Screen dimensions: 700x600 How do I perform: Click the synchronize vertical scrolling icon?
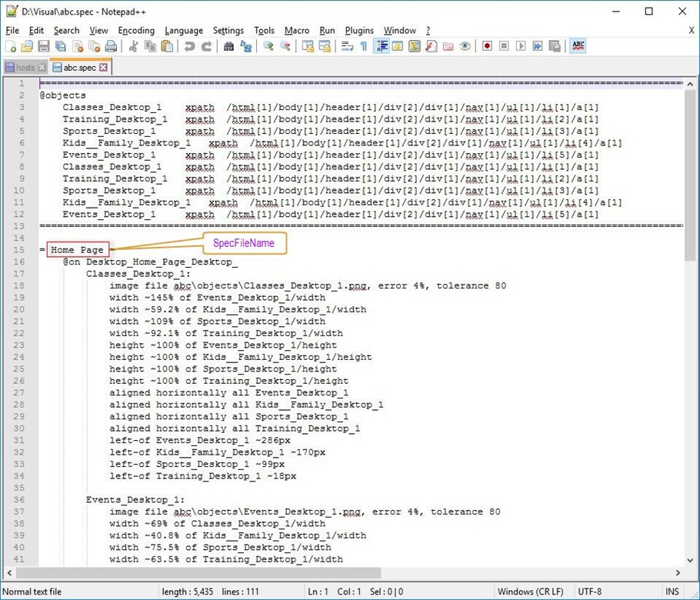[x=308, y=46]
